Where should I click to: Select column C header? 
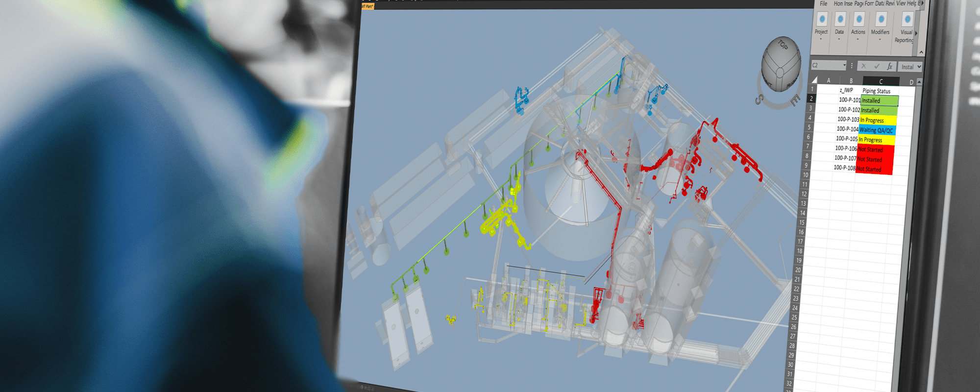[x=881, y=81]
